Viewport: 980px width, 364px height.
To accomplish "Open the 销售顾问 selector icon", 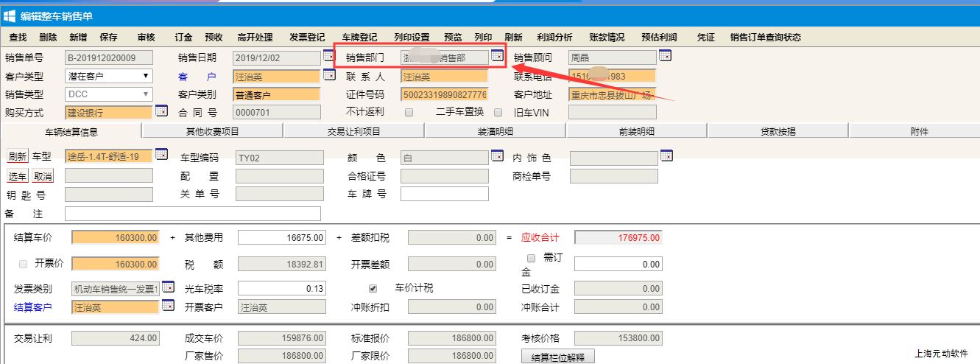I will [x=665, y=56].
